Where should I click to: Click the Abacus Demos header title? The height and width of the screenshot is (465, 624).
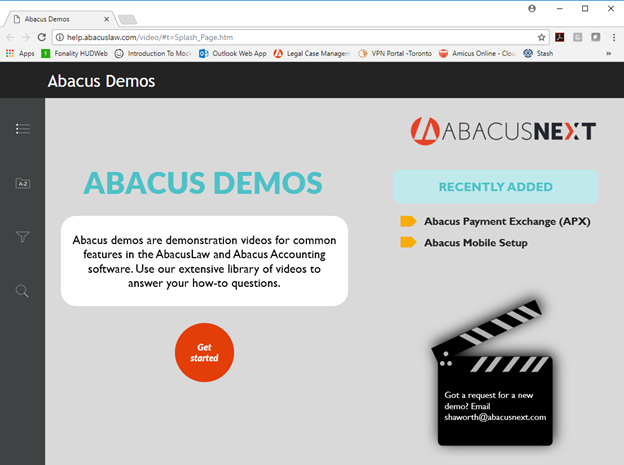tap(101, 81)
